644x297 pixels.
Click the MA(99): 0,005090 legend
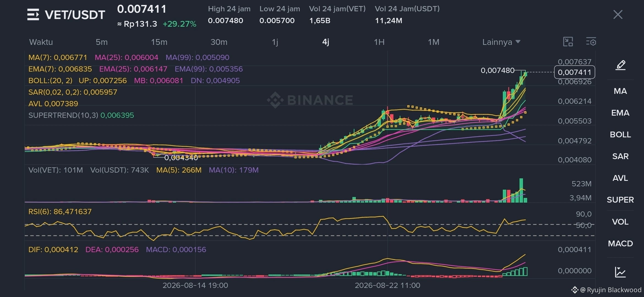pyautogui.click(x=197, y=58)
